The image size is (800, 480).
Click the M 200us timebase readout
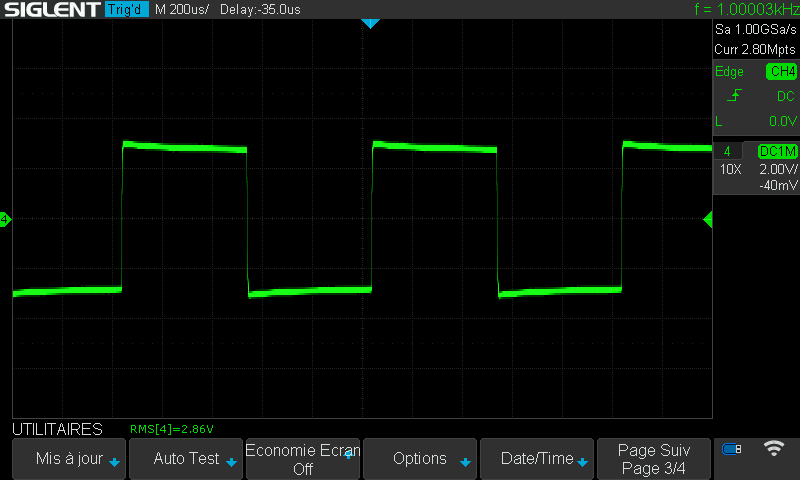[182, 9]
